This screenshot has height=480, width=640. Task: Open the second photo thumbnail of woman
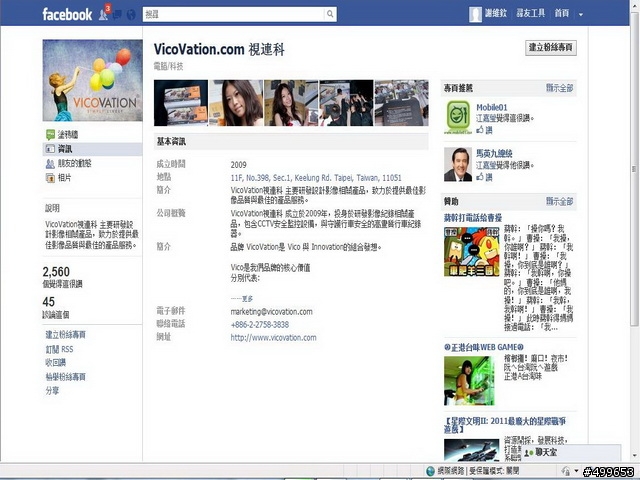236,103
